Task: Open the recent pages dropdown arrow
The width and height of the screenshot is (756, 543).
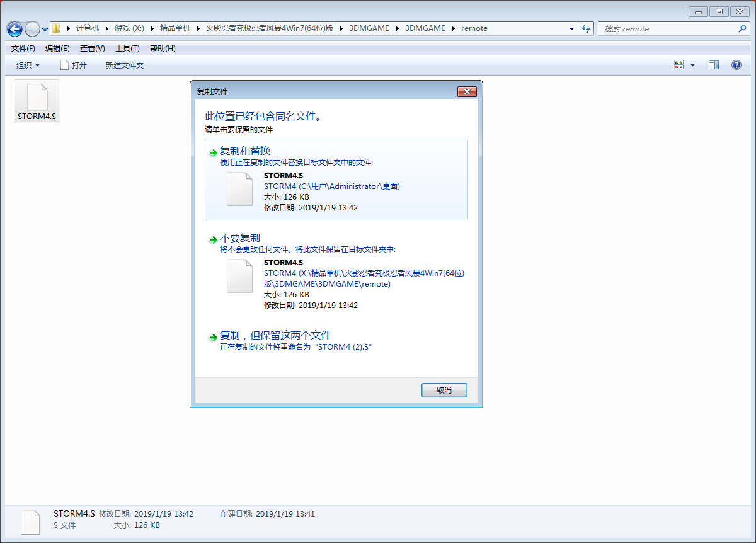Action: [x=45, y=30]
